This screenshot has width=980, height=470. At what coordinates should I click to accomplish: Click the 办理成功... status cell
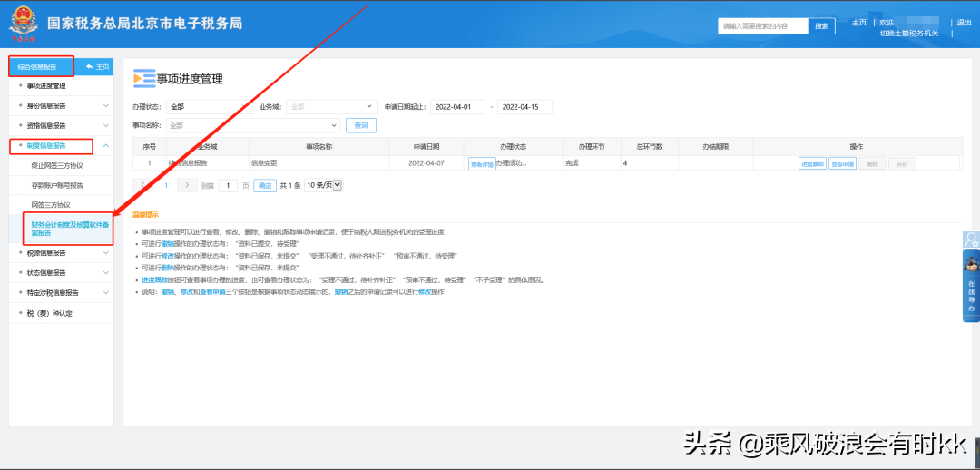pos(512,163)
